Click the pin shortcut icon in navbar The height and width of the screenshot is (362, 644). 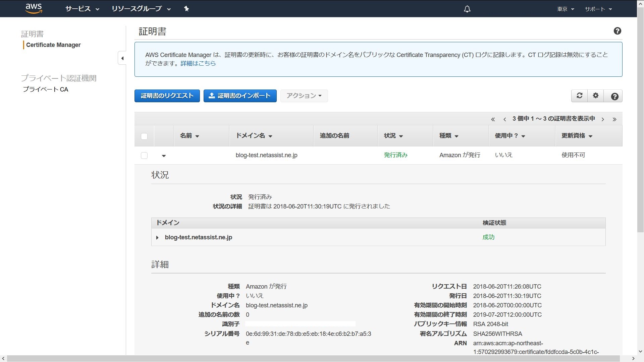pos(186,9)
